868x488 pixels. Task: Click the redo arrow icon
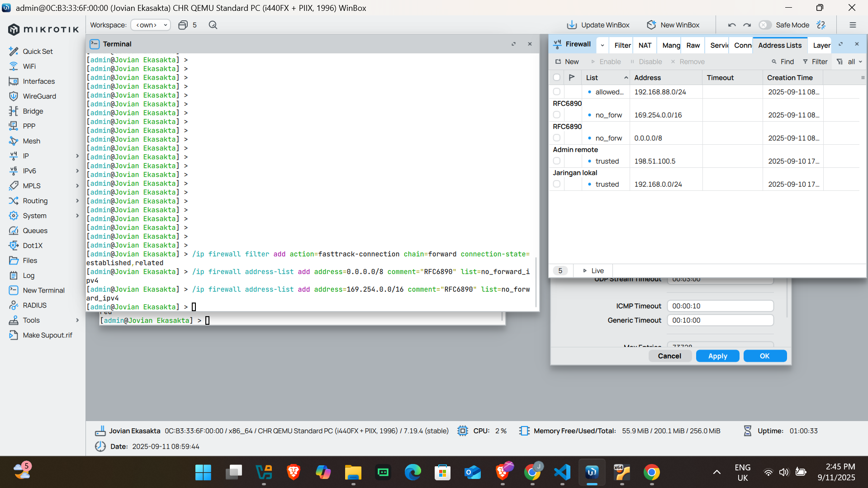pos(747,25)
